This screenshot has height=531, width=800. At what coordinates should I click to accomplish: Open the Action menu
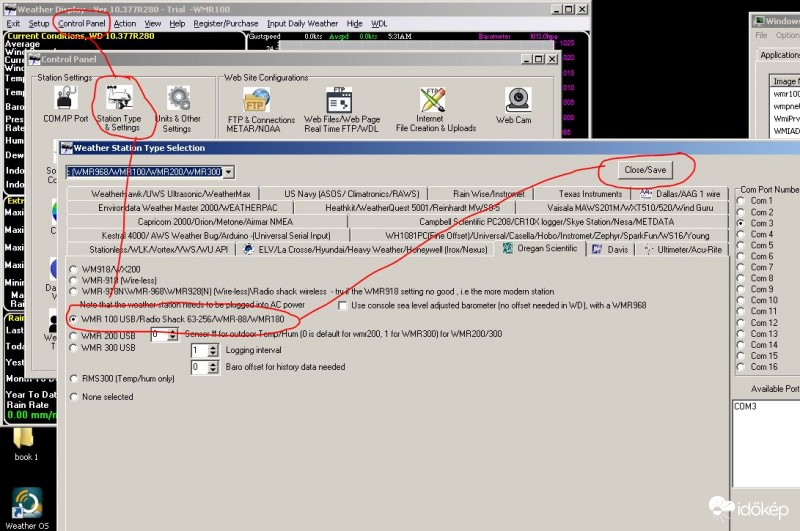124,23
